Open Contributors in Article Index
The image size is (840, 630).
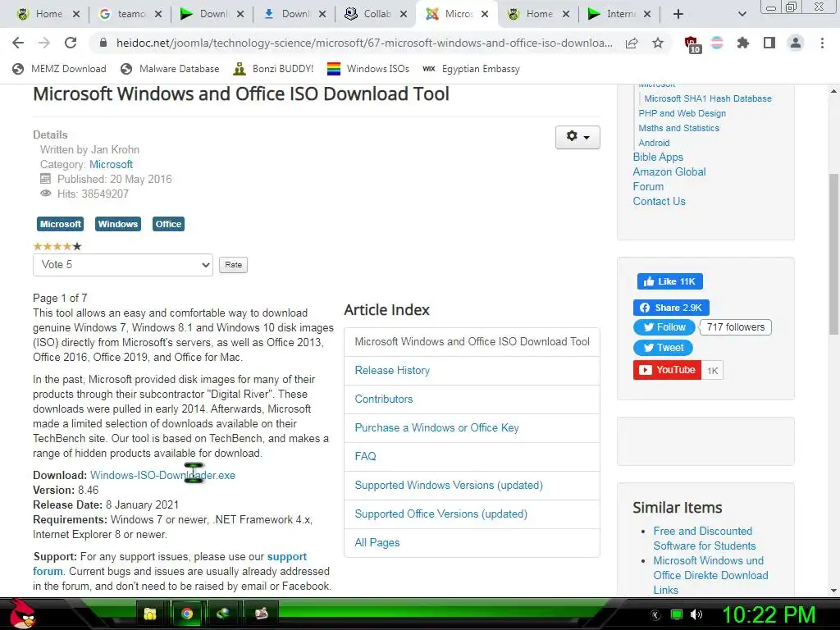(384, 399)
